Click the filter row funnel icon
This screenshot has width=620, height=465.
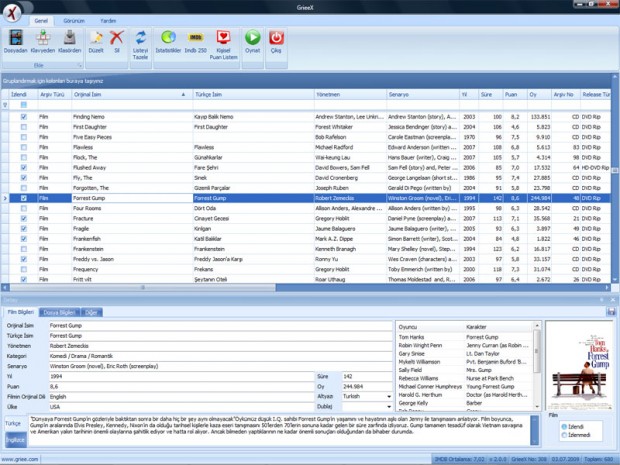tap(5, 105)
